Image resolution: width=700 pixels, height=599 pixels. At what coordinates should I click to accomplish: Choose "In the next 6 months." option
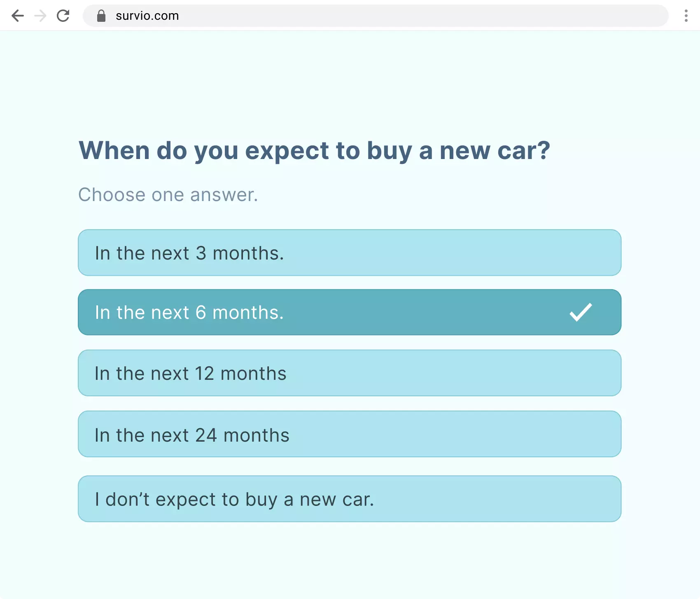[x=349, y=312]
